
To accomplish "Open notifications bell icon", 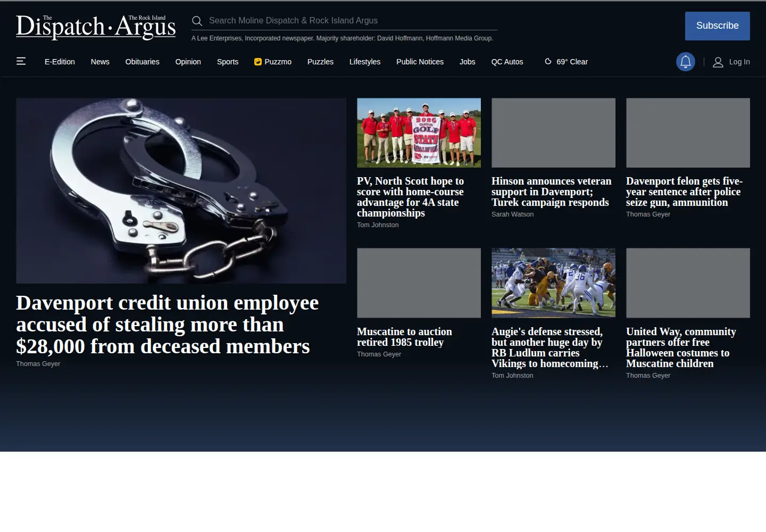I will [686, 62].
